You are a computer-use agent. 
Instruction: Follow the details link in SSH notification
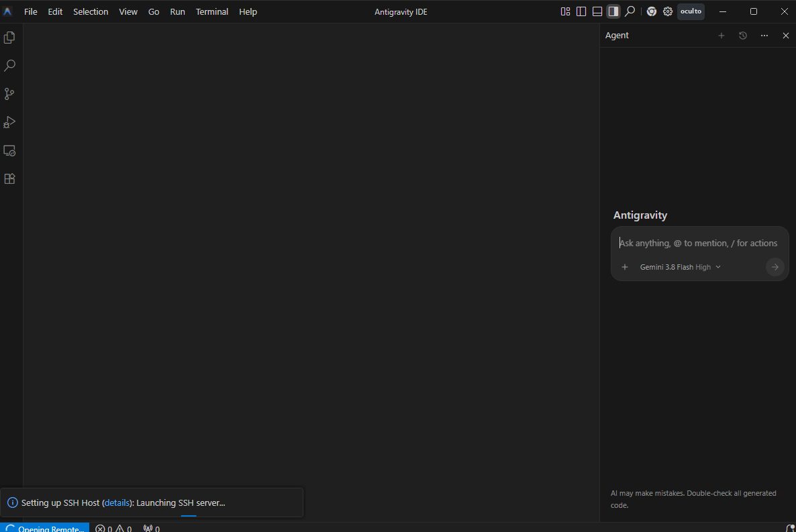(x=117, y=502)
